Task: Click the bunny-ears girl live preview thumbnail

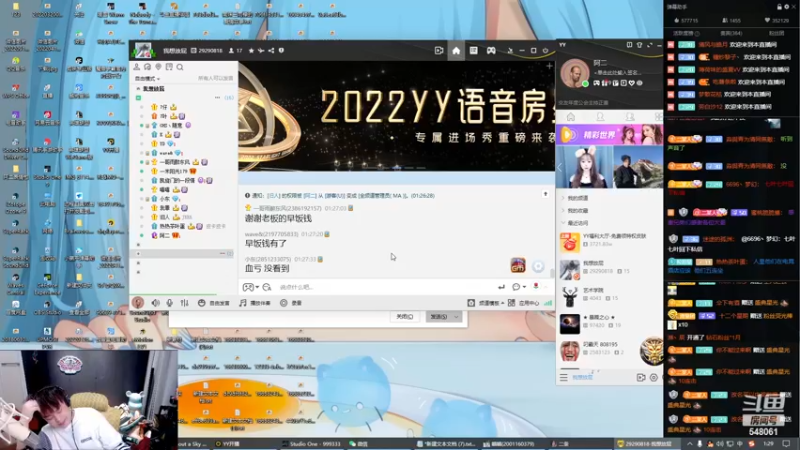Action: (585, 167)
